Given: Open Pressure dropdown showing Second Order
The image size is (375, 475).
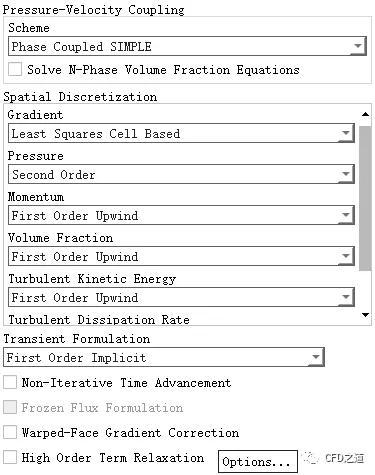Looking at the screenshot, I should click(181, 174).
